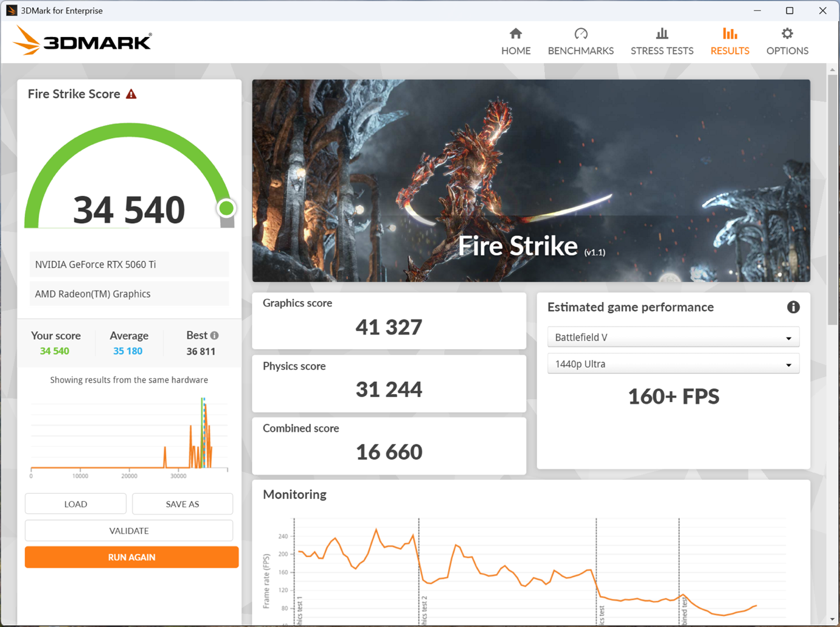
Task: Click the Combined score value 16 660
Action: [389, 452]
